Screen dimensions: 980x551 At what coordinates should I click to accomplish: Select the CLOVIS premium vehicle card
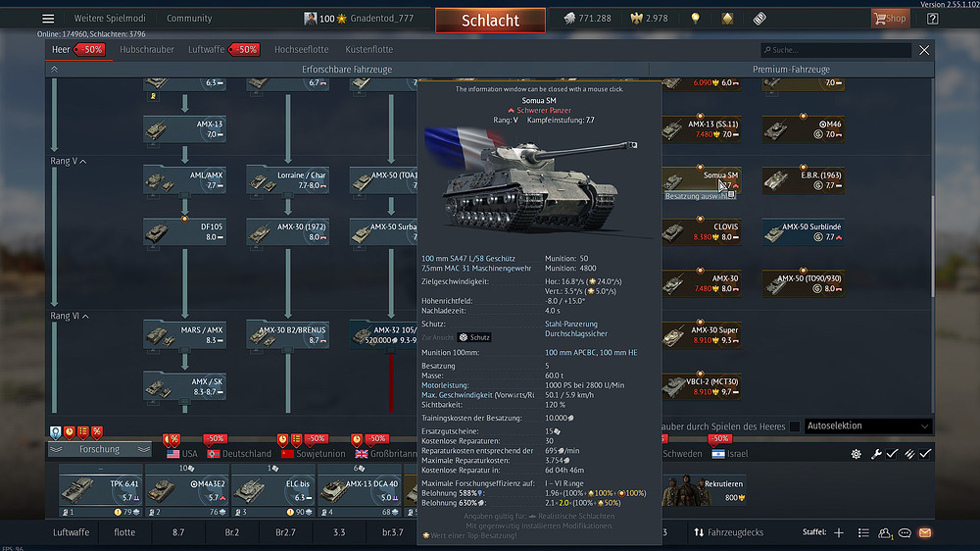(x=702, y=232)
